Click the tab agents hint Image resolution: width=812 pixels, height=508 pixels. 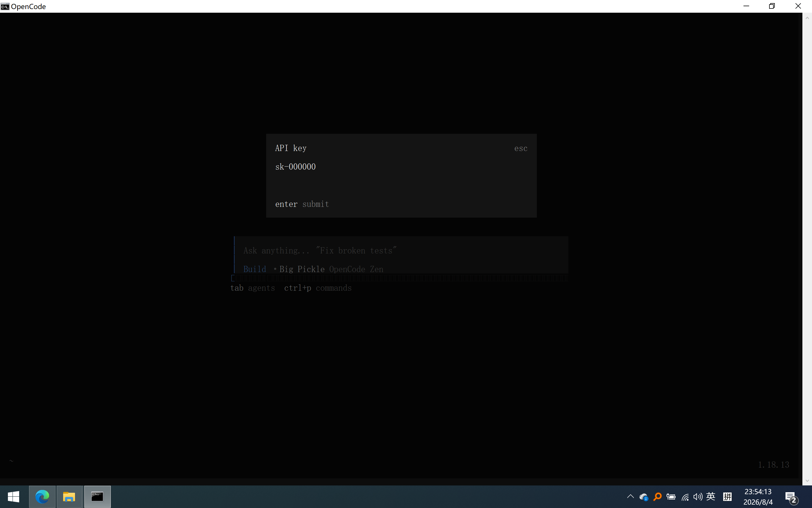(253, 288)
